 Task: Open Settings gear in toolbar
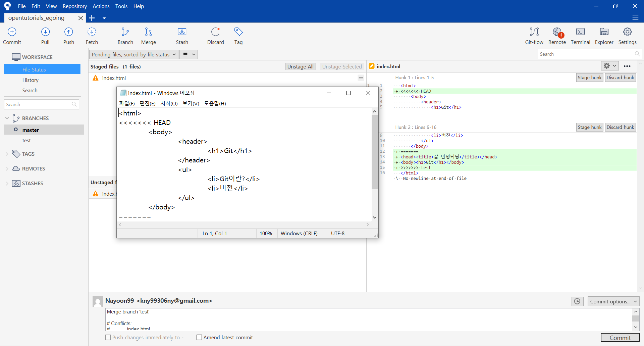627,36
